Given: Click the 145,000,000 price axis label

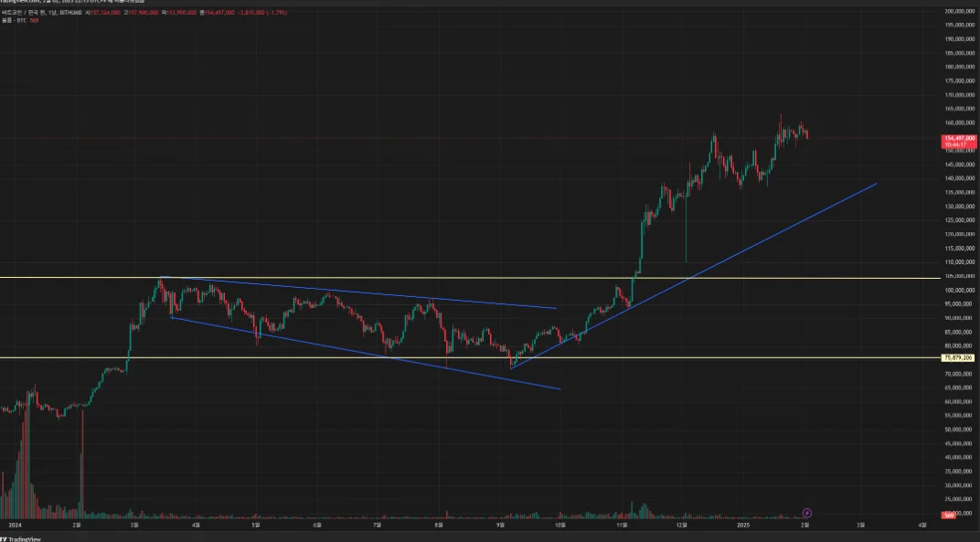Looking at the screenshot, I should pos(960,165).
